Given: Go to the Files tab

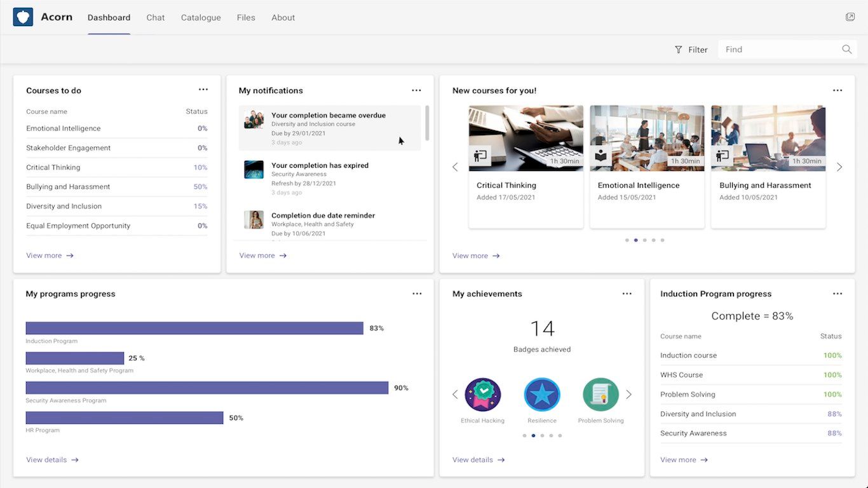Looking at the screenshot, I should (246, 18).
